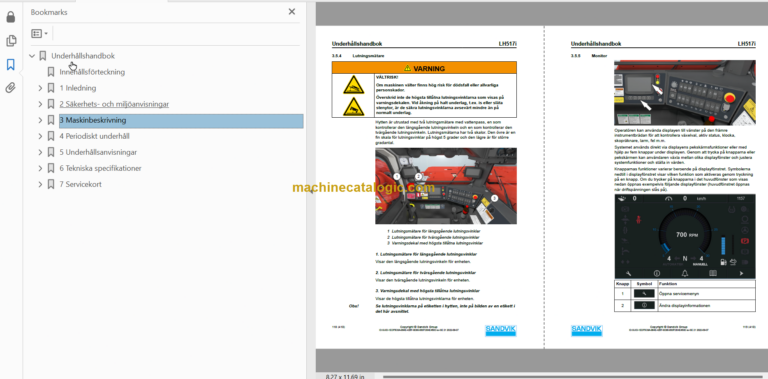Click bookmark icon beside 1 Inledning
Viewport: 768px width, 379px height.
[51, 88]
